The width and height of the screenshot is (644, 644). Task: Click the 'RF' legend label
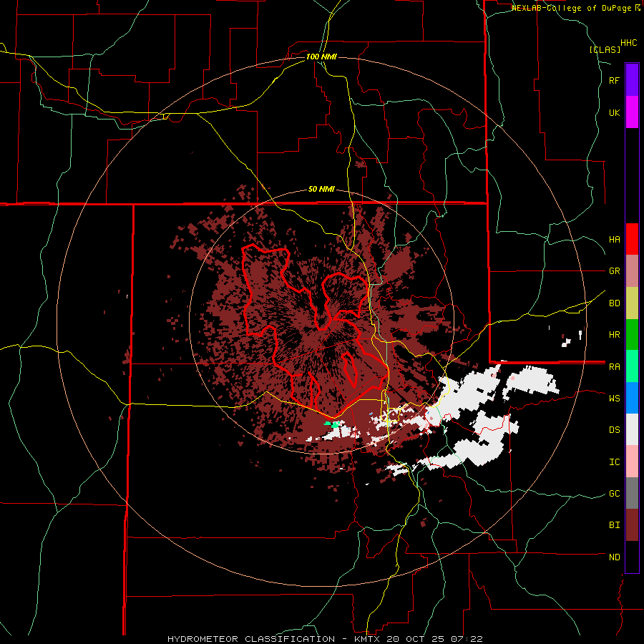point(614,81)
